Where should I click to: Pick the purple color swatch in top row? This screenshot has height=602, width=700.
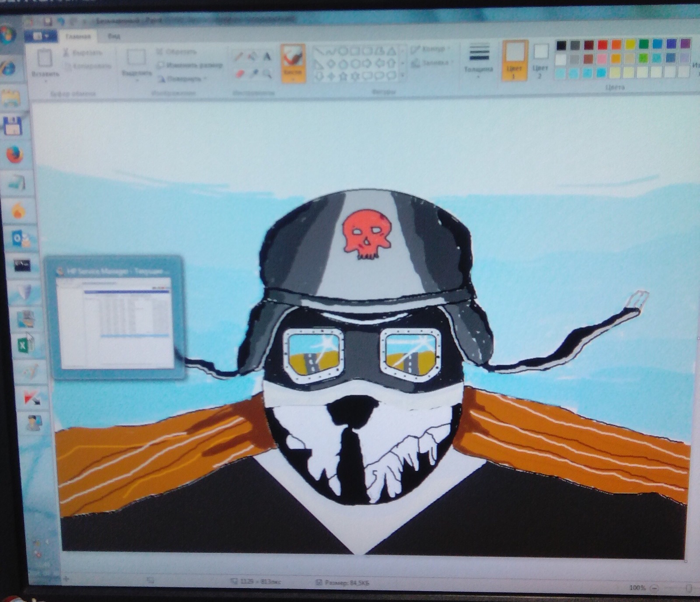(x=685, y=43)
